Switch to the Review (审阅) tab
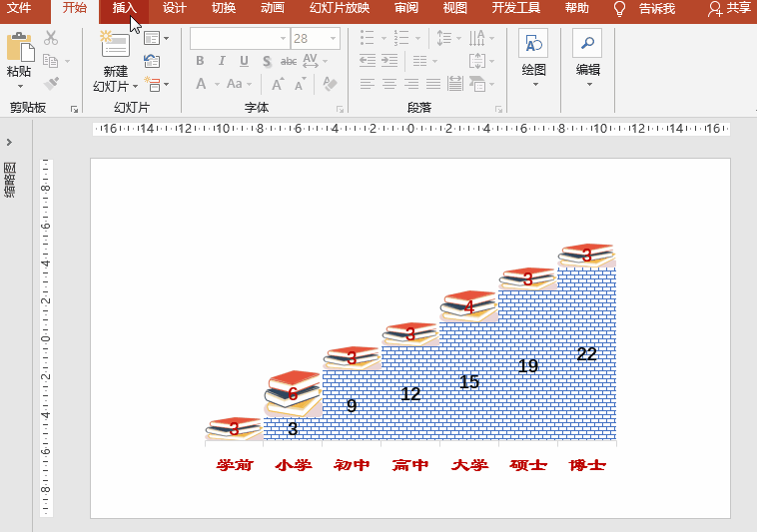757x532 pixels. (x=406, y=8)
